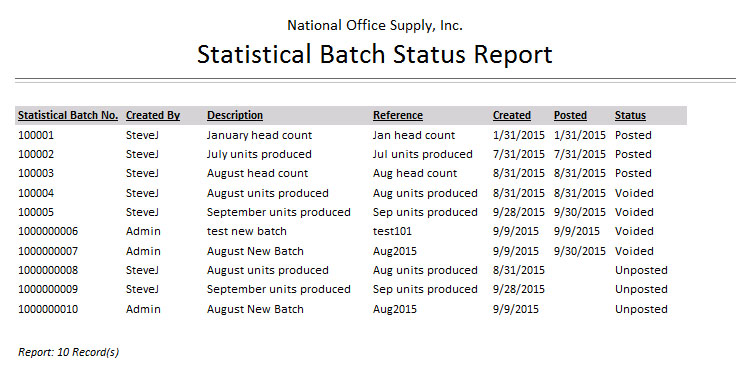Select batch number 1000000010
Screen dimensions: 751x388
pyautogui.click(x=48, y=309)
